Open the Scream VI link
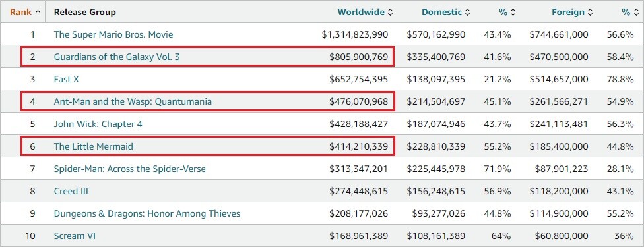The width and height of the screenshot is (644, 247). [x=75, y=236]
